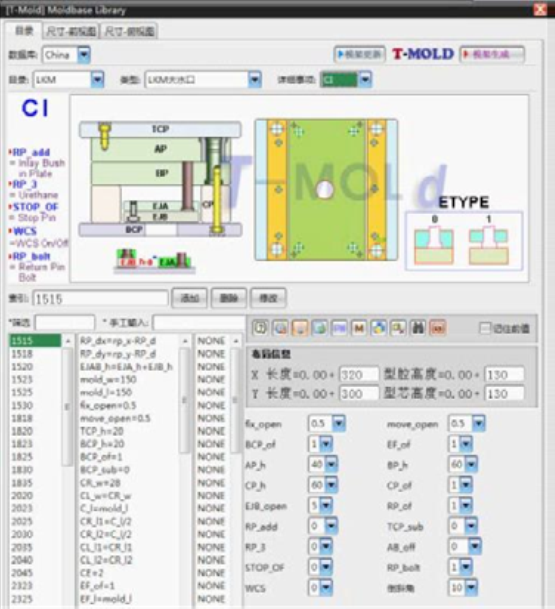Click the blue PM toolbar icon

[339, 328]
